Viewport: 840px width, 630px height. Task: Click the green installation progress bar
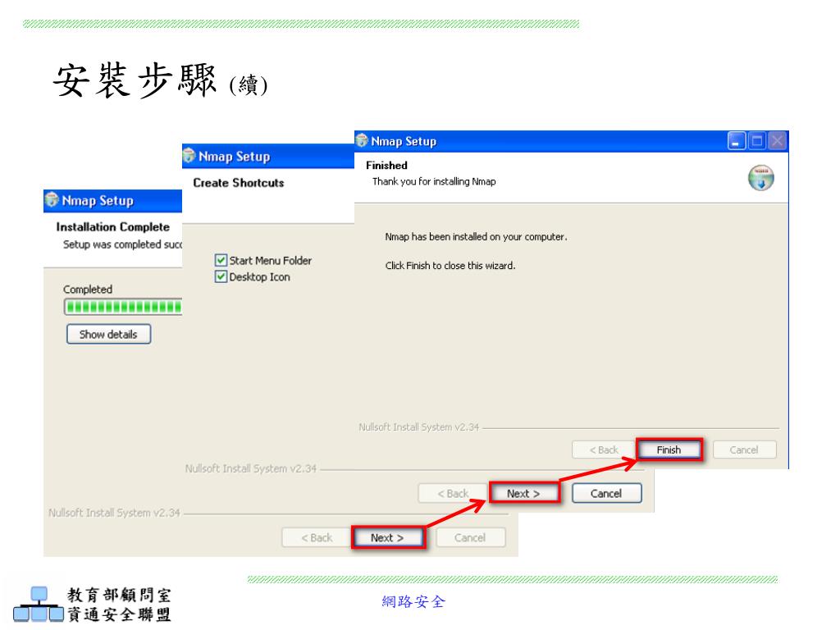click(x=123, y=307)
